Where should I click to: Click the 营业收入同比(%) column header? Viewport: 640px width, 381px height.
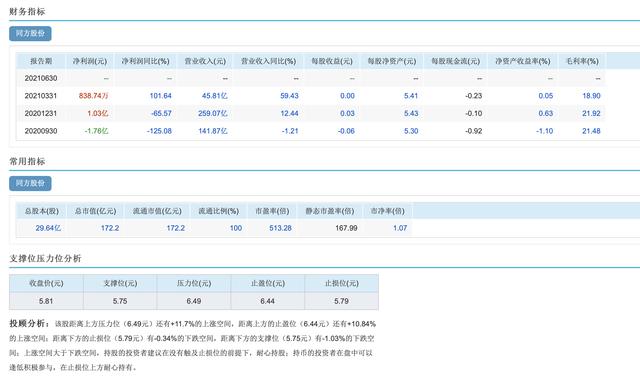point(268,61)
